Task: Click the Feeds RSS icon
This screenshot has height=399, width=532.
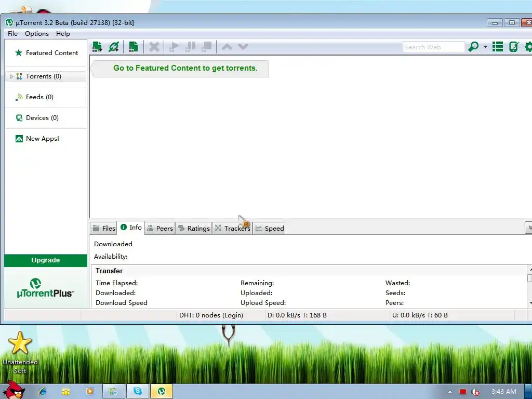Action: (19, 97)
